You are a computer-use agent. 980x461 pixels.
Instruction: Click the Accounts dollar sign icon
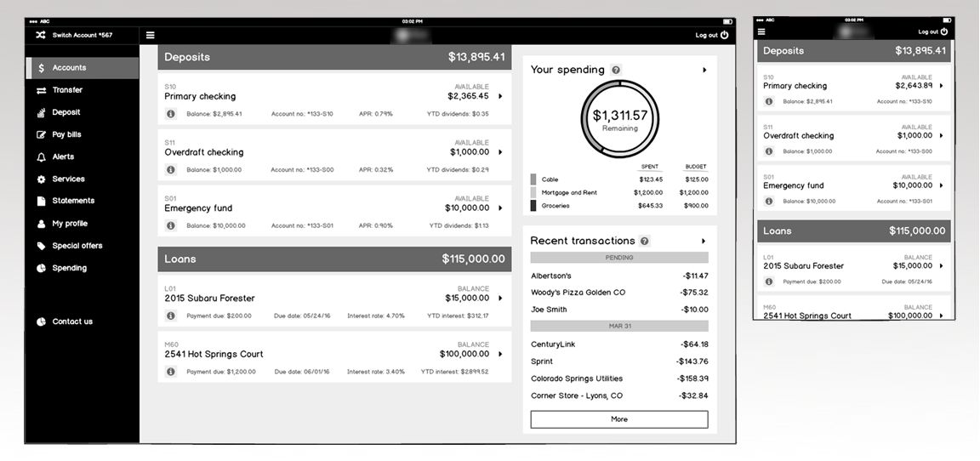[41, 67]
